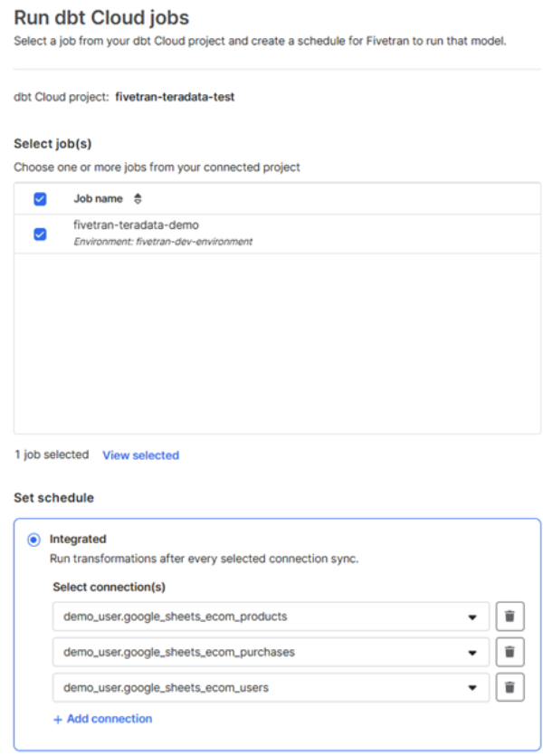The image size is (543, 756).
Task: Click the '1 job selected' count text
Action: pyautogui.click(x=51, y=455)
